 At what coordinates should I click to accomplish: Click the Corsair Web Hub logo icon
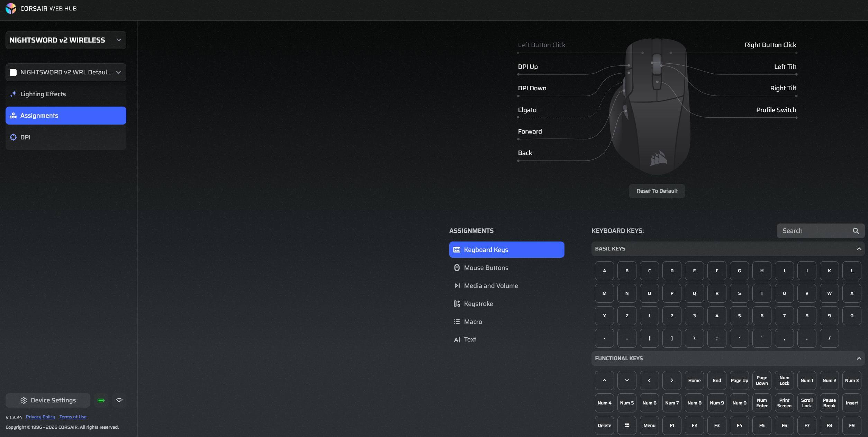coord(11,8)
